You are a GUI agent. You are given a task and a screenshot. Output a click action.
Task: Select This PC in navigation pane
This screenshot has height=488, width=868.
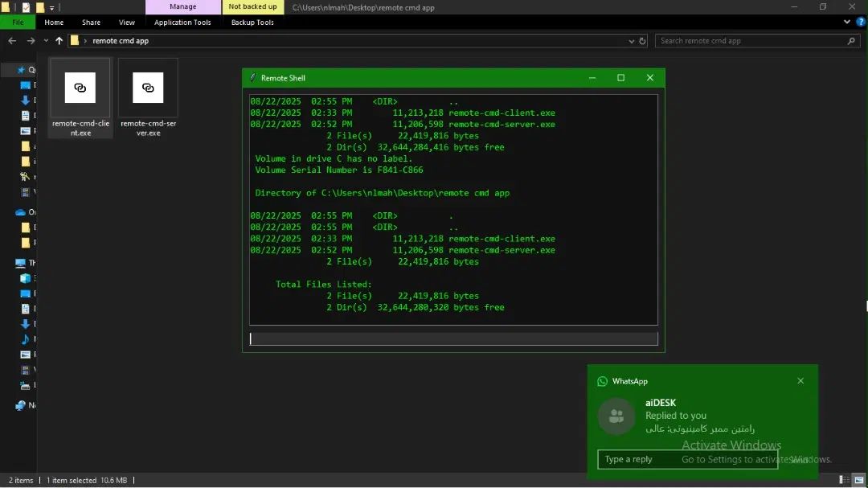coord(20,263)
